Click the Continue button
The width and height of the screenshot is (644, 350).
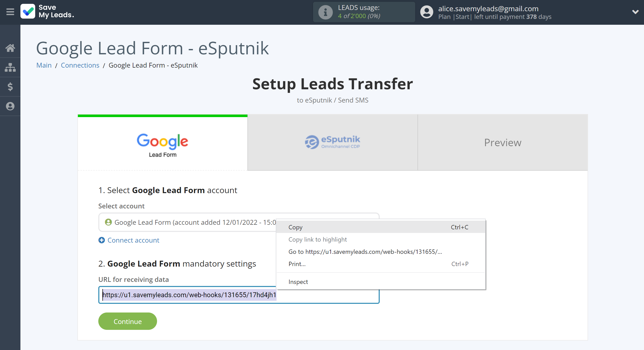[127, 321]
